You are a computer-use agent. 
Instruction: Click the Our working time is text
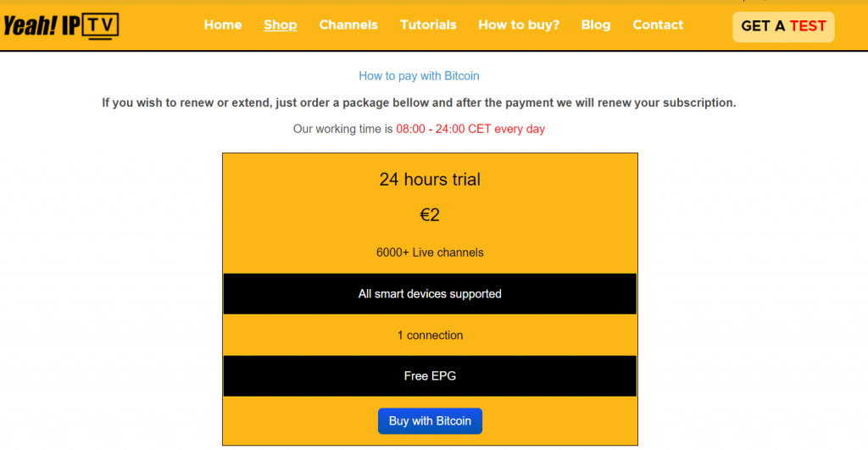[342, 129]
